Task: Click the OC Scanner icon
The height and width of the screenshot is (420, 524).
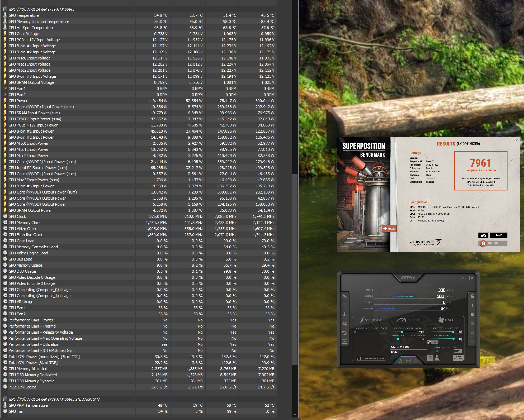Action: (344, 324)
